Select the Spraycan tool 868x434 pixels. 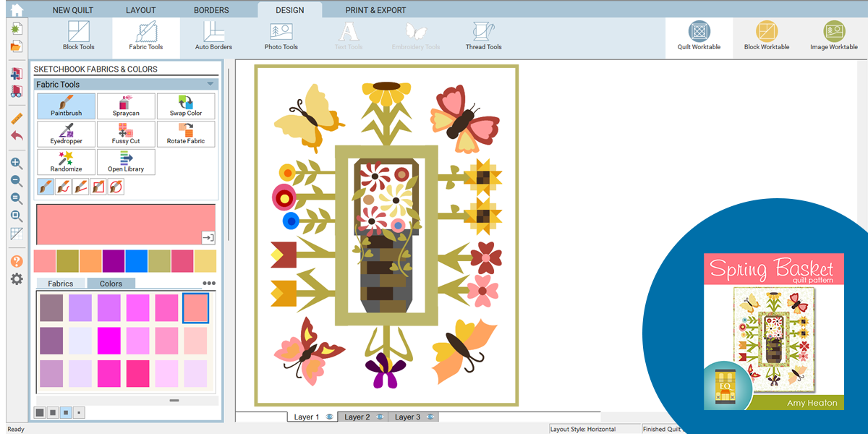(126, 106)
